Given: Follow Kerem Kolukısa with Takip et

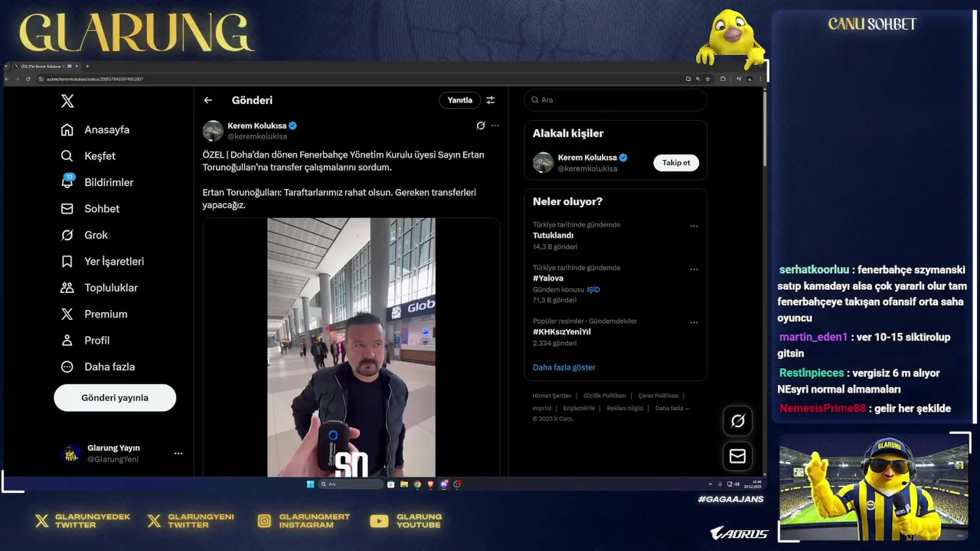Looking at the screenshot, I should coord(676,163).
